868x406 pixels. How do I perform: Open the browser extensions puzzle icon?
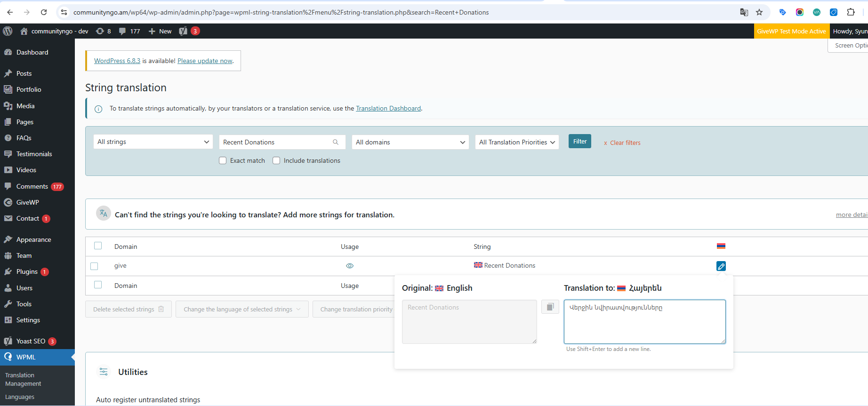click(x=851, y=12)
